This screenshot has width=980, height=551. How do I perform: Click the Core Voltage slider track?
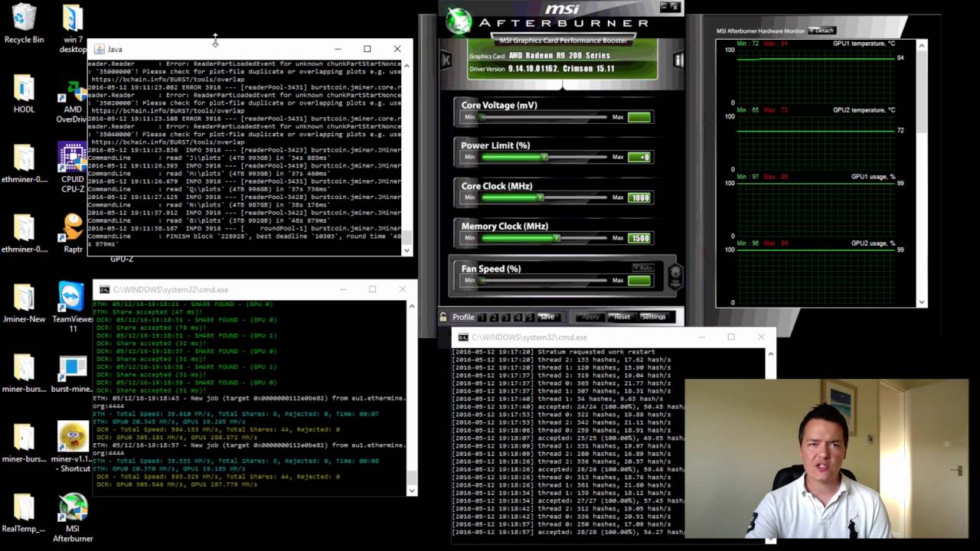point(543,117)
